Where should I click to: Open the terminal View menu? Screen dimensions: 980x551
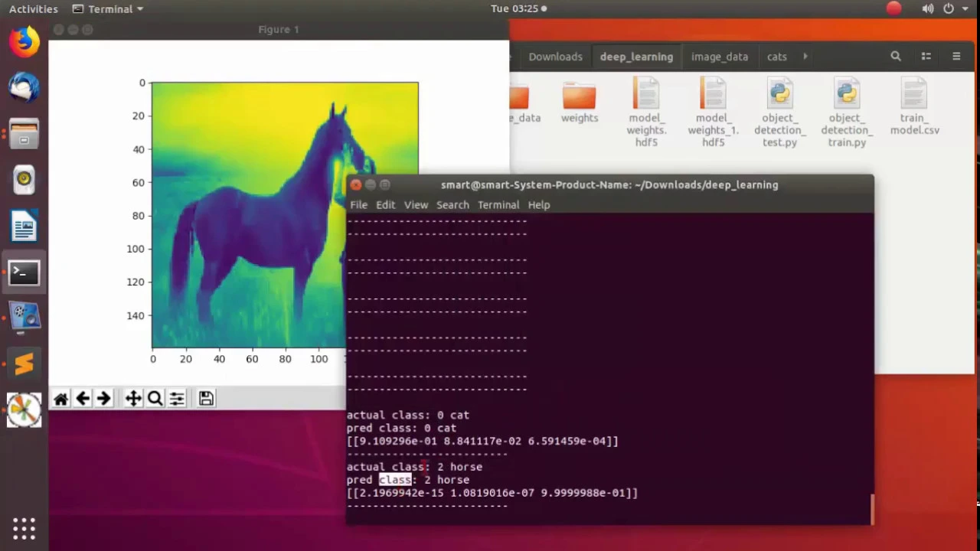click(x=416, y=204)
